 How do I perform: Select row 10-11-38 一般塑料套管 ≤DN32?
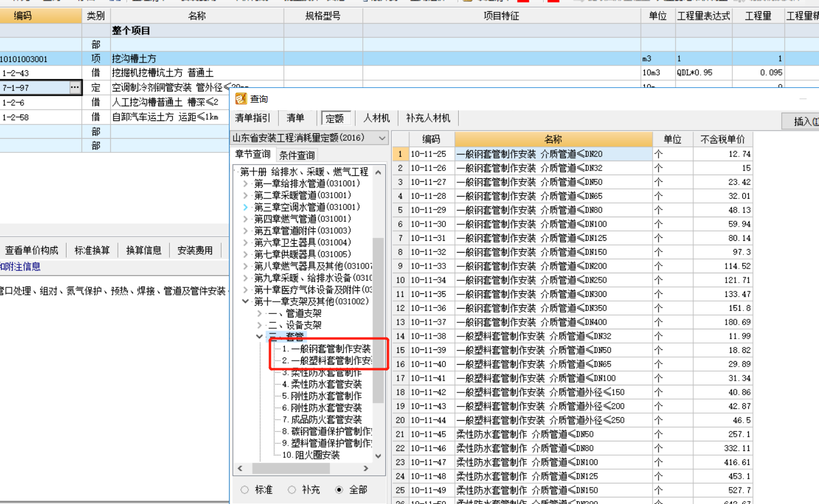coord(572,336)
